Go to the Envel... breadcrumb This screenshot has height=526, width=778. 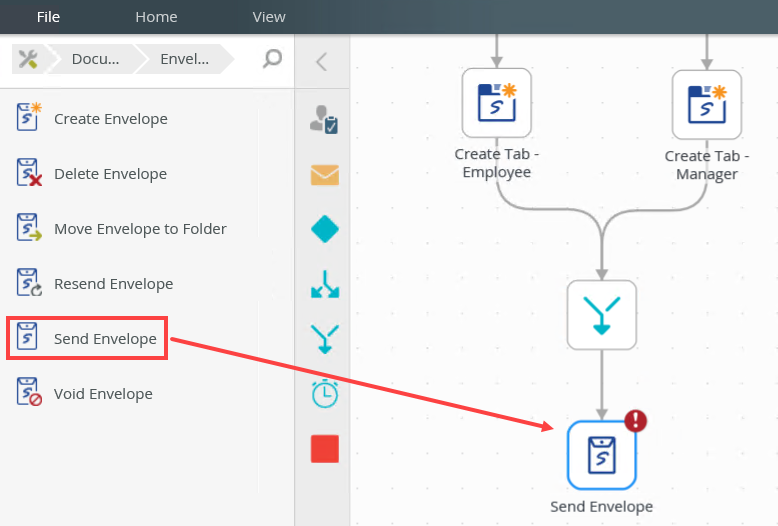click(x=185, y=59)
